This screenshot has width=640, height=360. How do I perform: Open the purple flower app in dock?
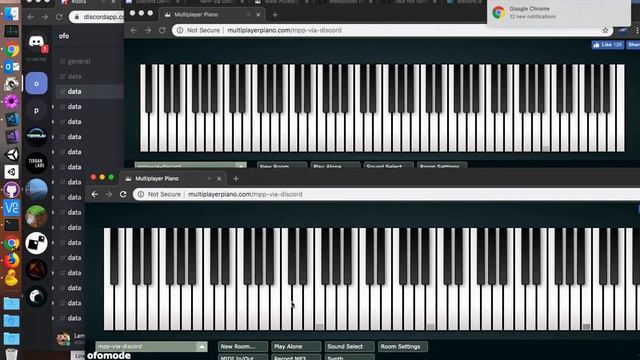(x=11, y=101)
